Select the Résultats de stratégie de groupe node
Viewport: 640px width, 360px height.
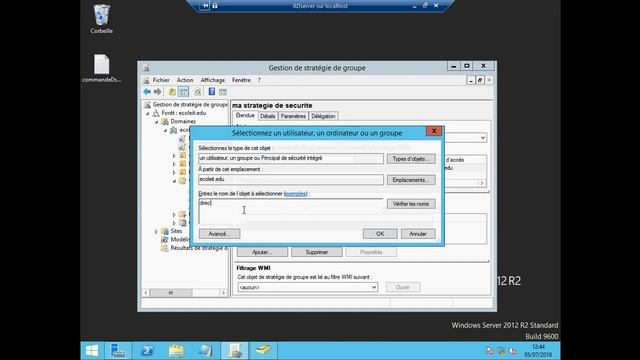pyautogui.click(x=199, y=248)
